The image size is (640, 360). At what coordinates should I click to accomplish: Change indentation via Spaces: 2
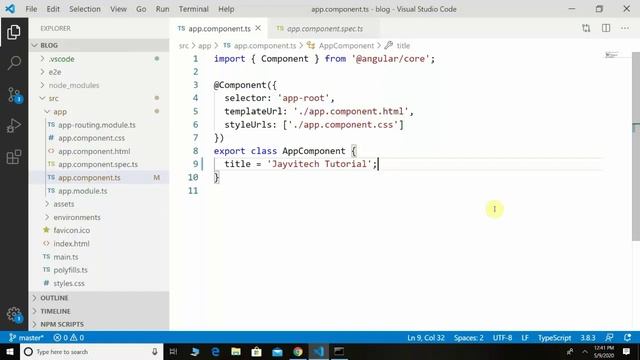coord(469,338)
